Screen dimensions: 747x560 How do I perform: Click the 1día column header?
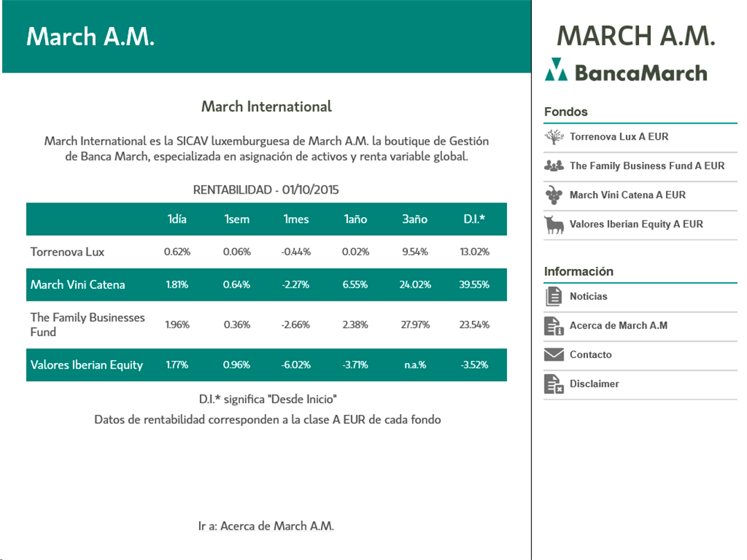177,219
